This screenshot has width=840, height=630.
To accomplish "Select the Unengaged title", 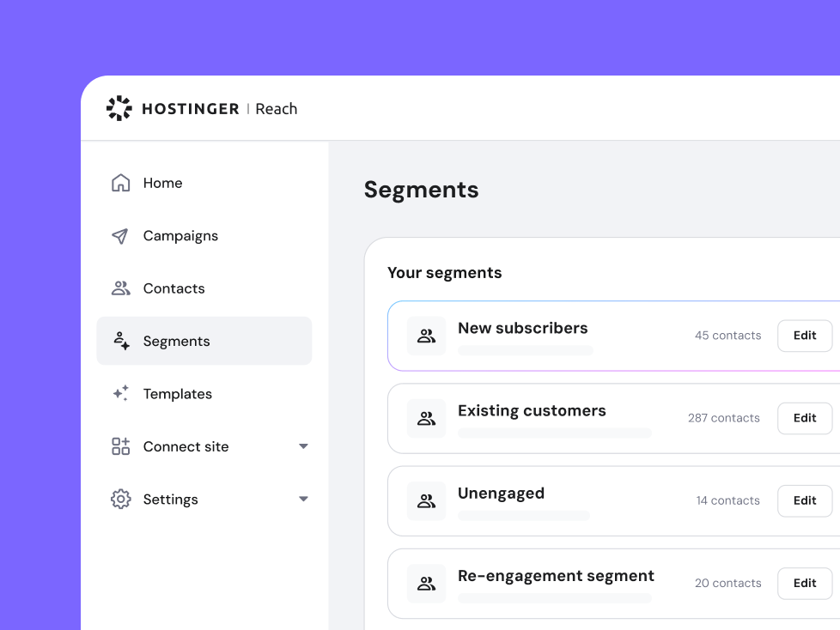I will (x=501, y=493).
